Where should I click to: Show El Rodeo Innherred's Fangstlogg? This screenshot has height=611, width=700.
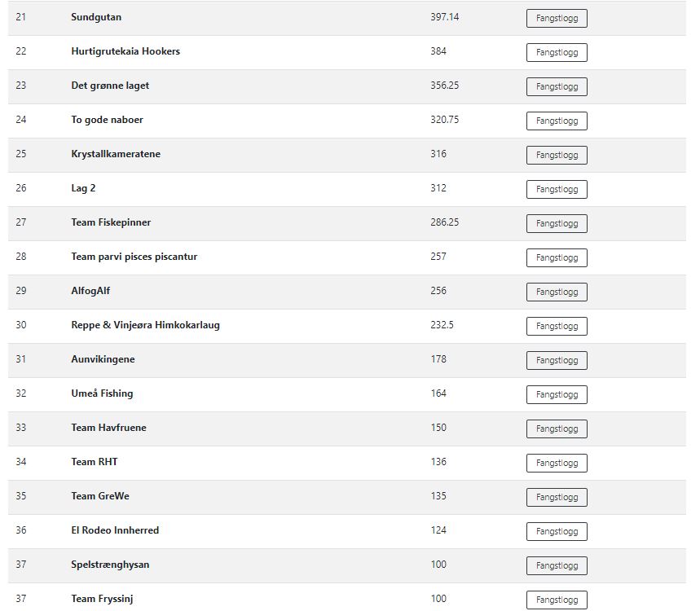pos(557,531)
